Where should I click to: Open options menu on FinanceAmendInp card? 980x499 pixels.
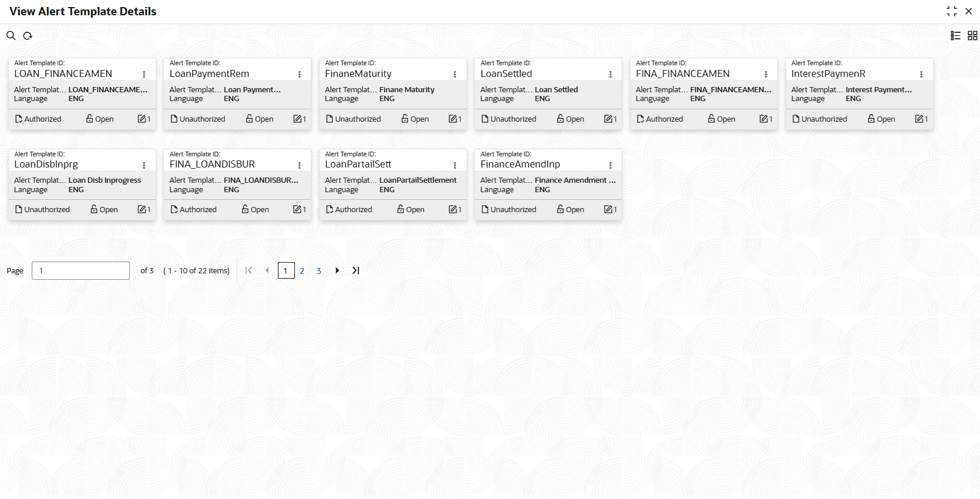click(609, 165)
